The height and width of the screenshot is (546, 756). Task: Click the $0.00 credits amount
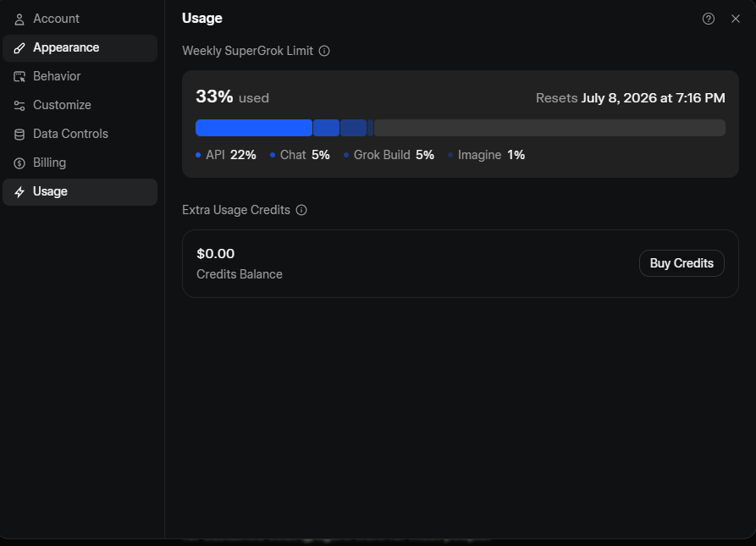(216, 253)
